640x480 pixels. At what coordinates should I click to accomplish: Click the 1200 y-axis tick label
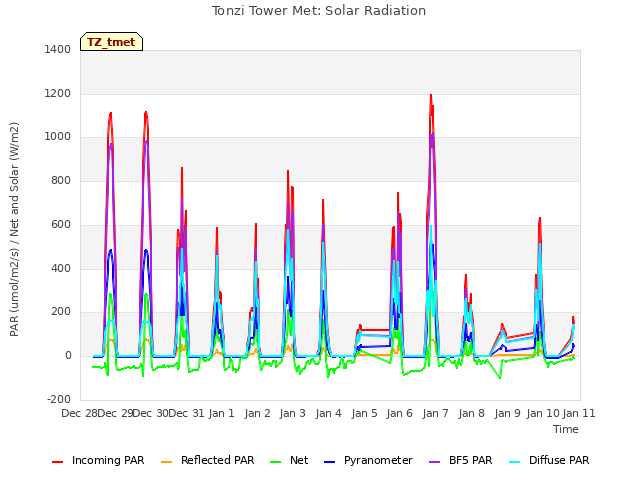point(58,93)
